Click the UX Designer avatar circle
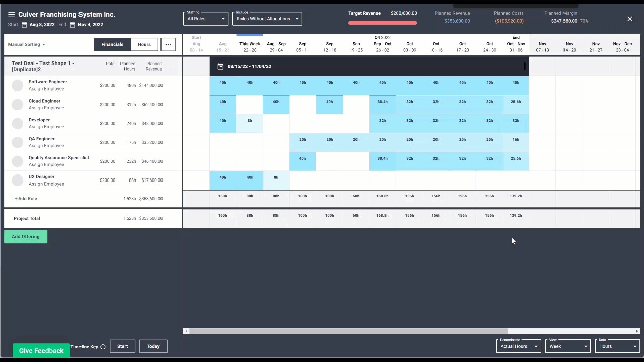Image resolution: width=644 pixels, height=362 pixels. tap(18, 180)
